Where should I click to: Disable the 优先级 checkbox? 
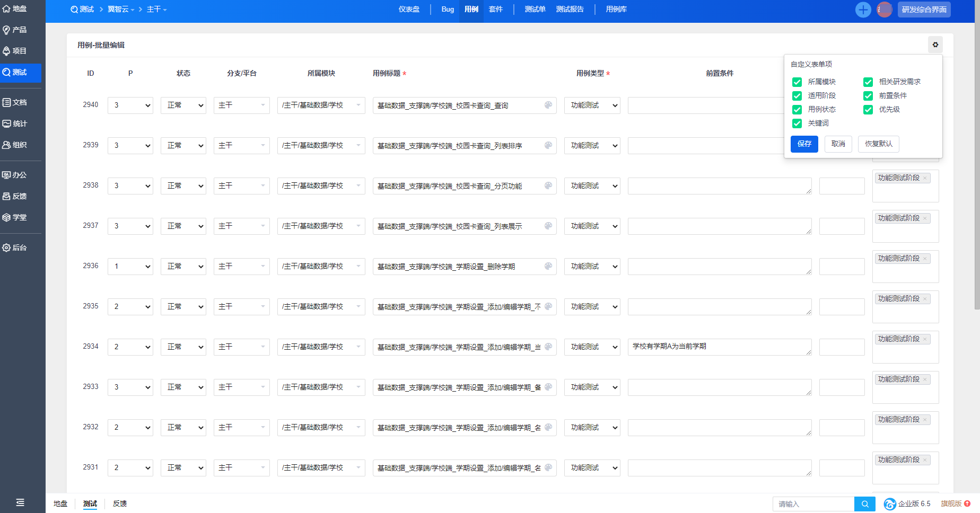868,110
